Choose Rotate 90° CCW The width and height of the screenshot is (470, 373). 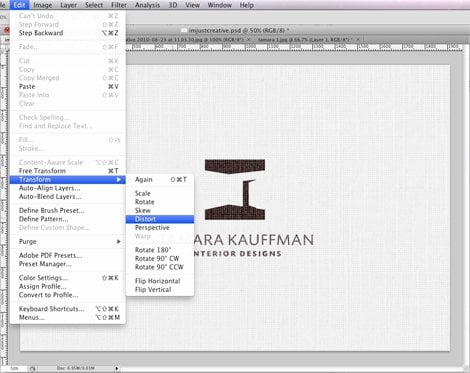(x=160, y=267)
